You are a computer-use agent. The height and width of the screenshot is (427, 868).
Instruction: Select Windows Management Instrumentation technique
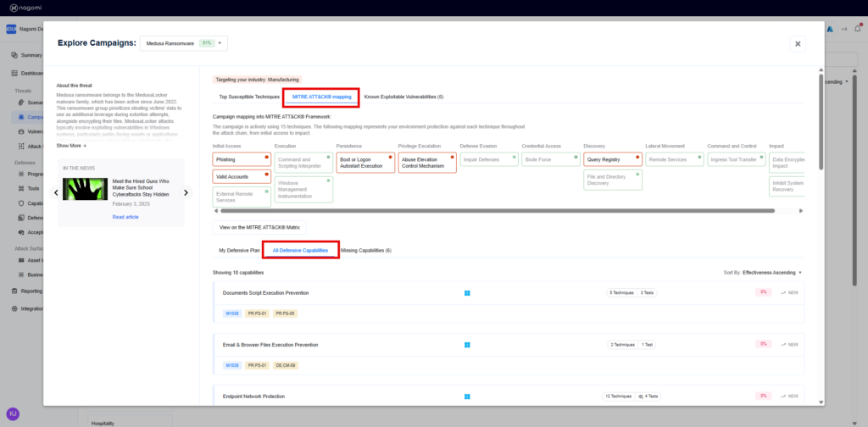click(x=304, y=190)
